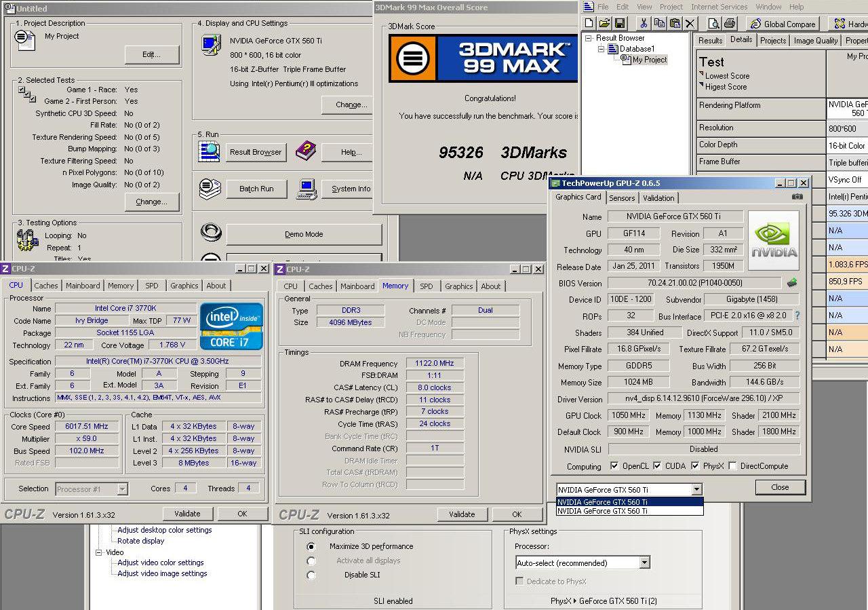Image resolution: width=868 pixels, height=610 pixels.
Task: Click Project Description document icon
Action: point(26,41)
